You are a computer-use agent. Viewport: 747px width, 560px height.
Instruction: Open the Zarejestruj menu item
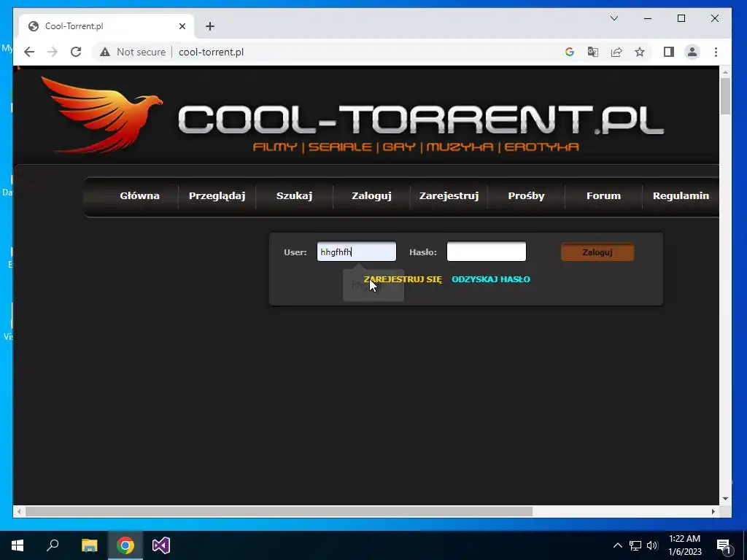click(449, 195)
